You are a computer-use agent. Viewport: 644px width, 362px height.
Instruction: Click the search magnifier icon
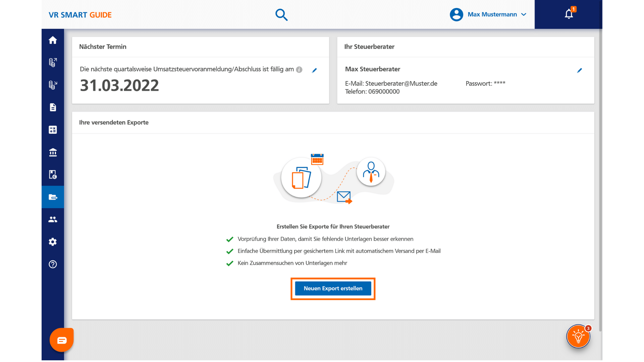coord(281,15)
